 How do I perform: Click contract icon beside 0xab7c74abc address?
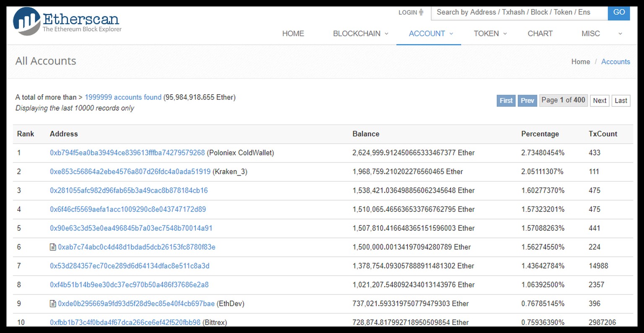[53, 247]
